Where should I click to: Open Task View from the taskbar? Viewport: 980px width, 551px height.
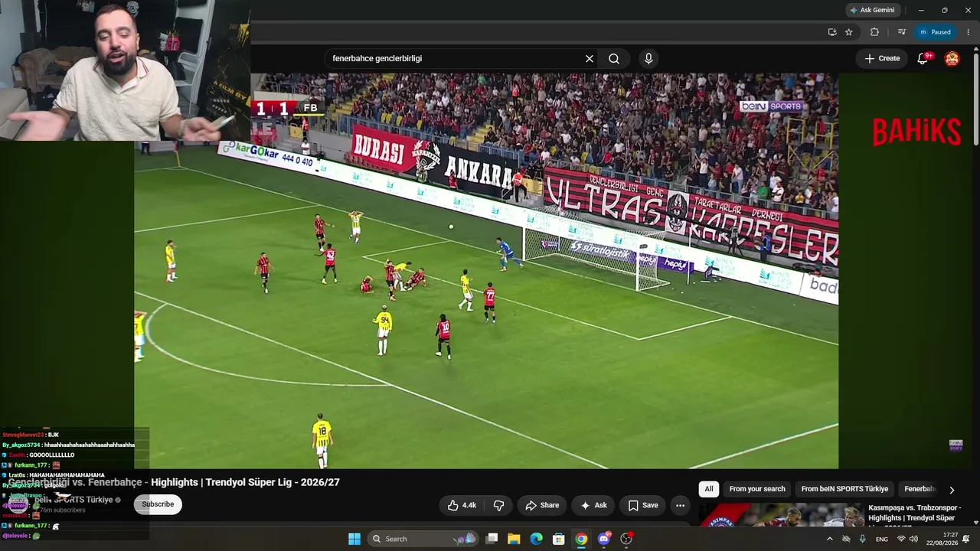(x=492, y=539)
